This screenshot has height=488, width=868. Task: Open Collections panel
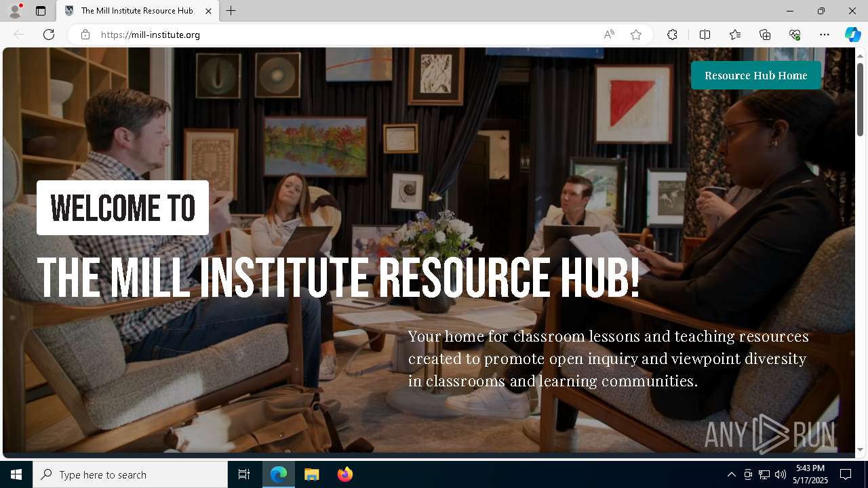tap(765, 35)
